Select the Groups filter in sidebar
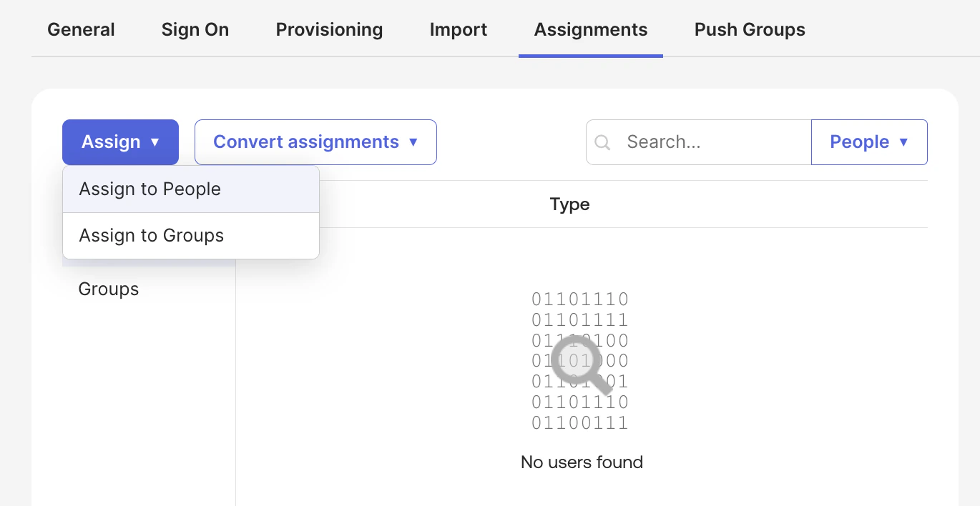This screenshot has height=506, width=980. (x=109, y=289)
